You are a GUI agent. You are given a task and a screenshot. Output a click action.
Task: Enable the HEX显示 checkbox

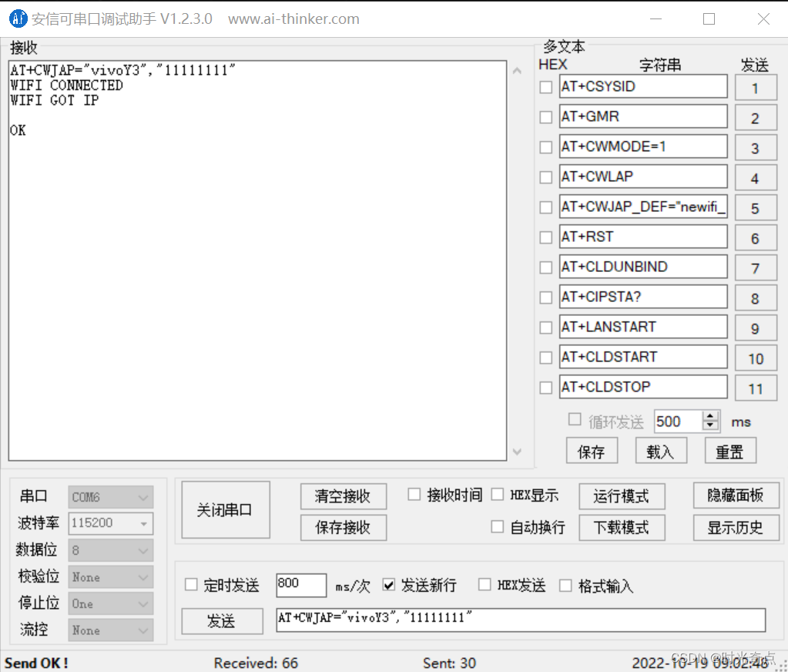[x=497, y=495]
